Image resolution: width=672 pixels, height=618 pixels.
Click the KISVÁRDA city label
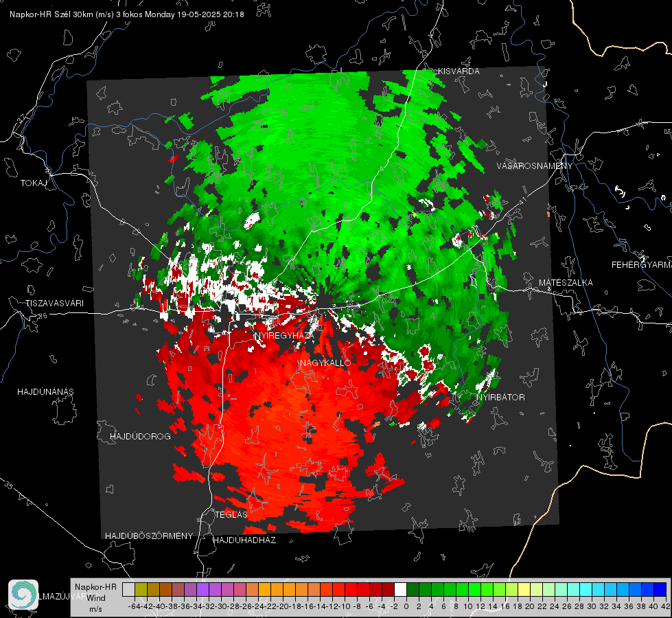point(458,71)
